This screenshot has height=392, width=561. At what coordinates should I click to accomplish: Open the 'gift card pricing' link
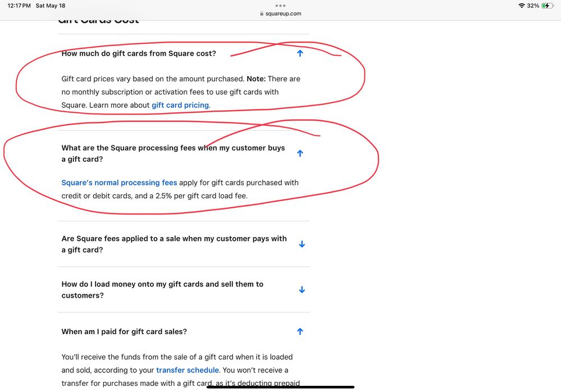tap(180, 105)
